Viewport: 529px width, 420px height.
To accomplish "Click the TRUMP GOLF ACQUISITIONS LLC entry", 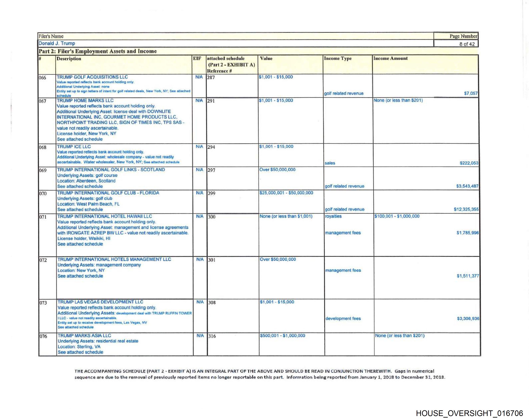I will 92,77.
